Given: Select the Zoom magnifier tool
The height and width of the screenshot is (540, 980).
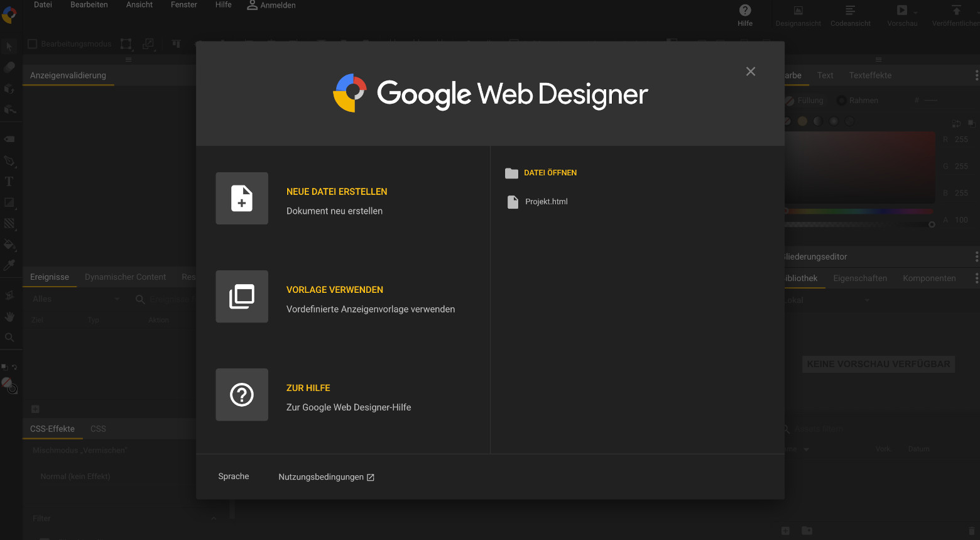Looking at the screenshot, I should [9, 338].
